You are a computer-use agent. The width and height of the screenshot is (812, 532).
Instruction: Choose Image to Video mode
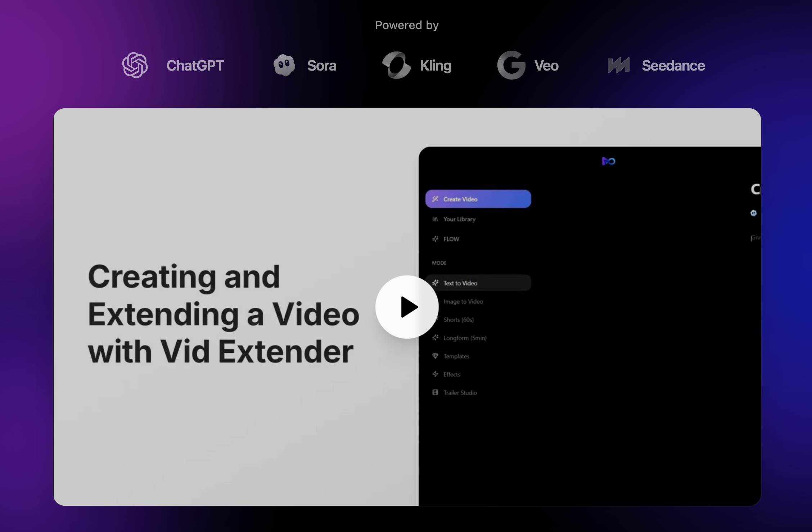point(463,302)
